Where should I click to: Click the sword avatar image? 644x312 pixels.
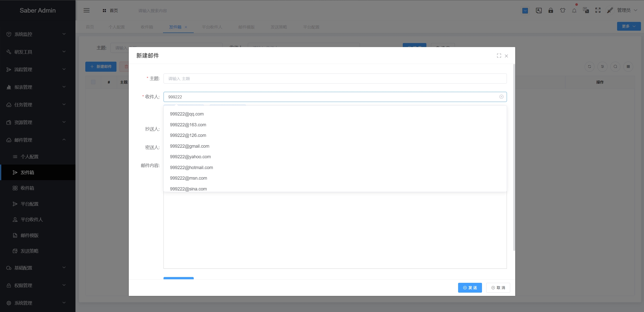coord(610,10)
